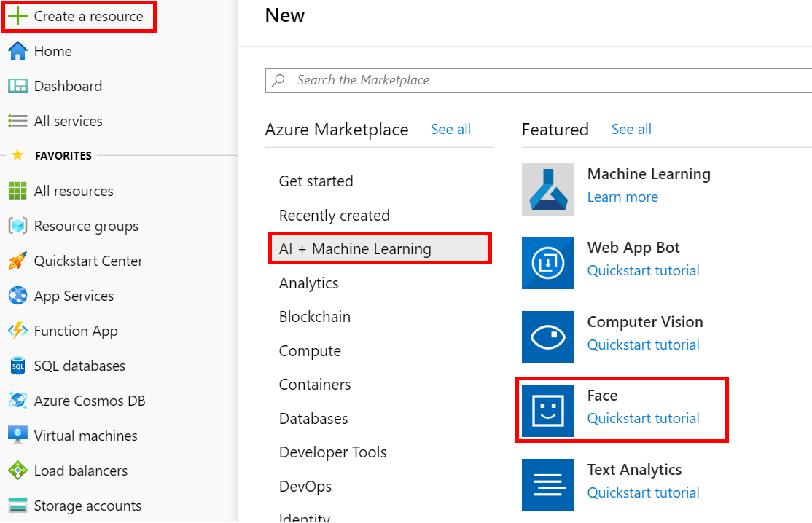Image resolution: width=812 pixels, height=523 pixels.
Task: Open Computer Vision Quickstart tutorial link
Action: [643, 345]
